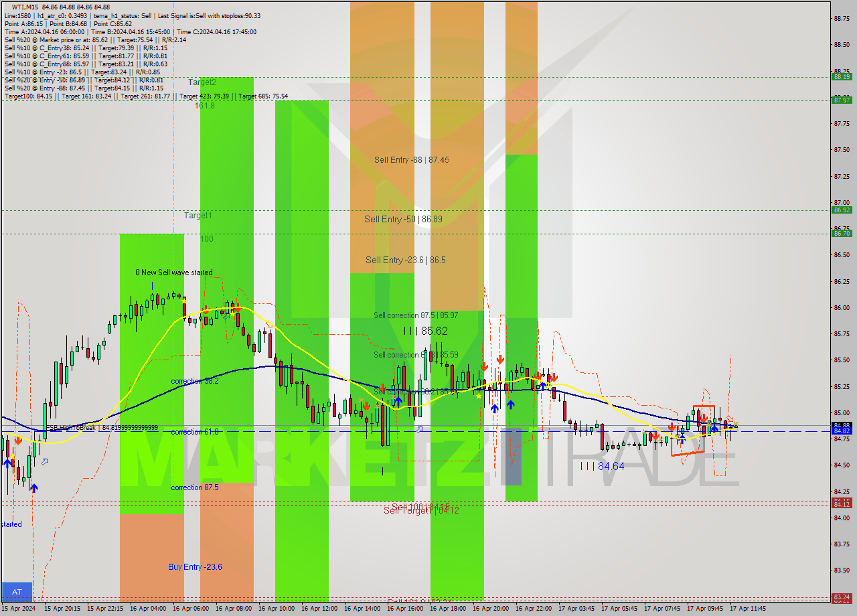Click the 'Time A:2024.04.16 06:00:00' info line
This screenshot has height=616, width=857.
(131, 31)
